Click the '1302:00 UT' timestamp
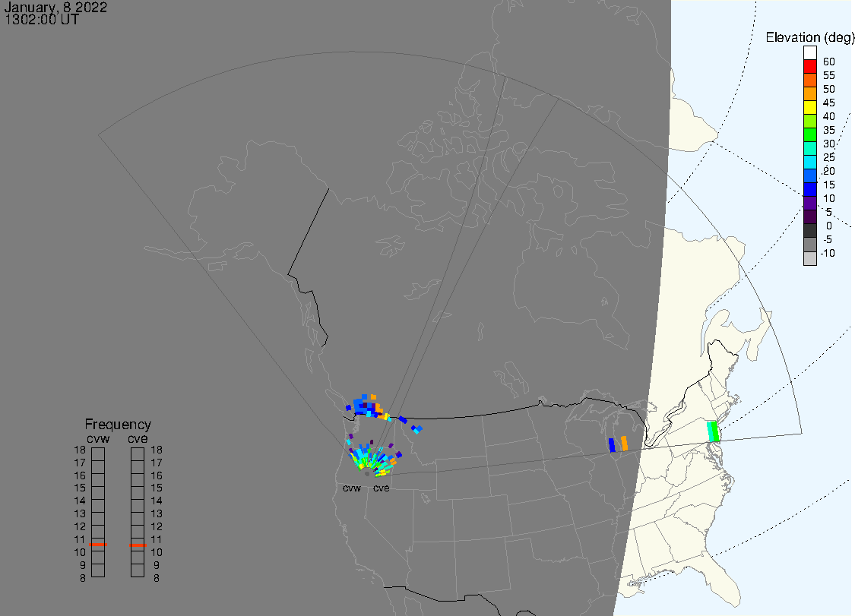The height and width of the screenshot is (616, 855). point(42,20)
